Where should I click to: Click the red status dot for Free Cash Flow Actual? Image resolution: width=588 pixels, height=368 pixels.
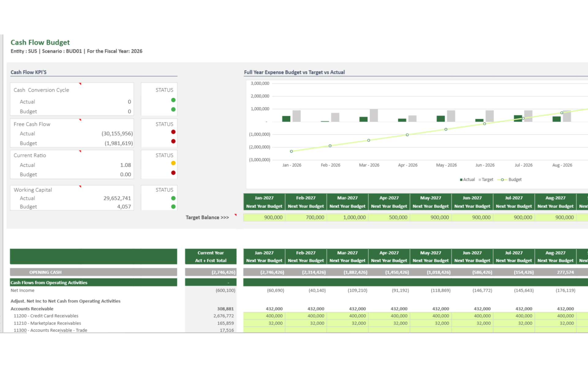173,132
